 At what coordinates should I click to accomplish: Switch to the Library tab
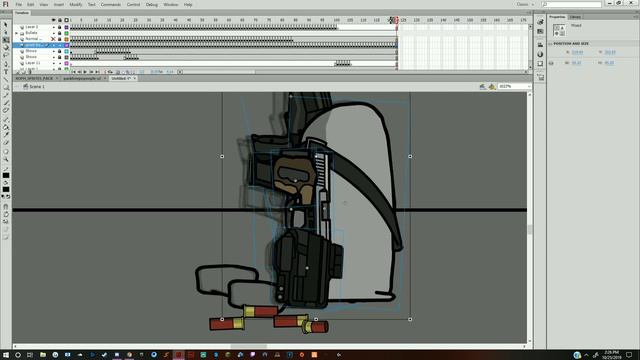click(575, 17)
